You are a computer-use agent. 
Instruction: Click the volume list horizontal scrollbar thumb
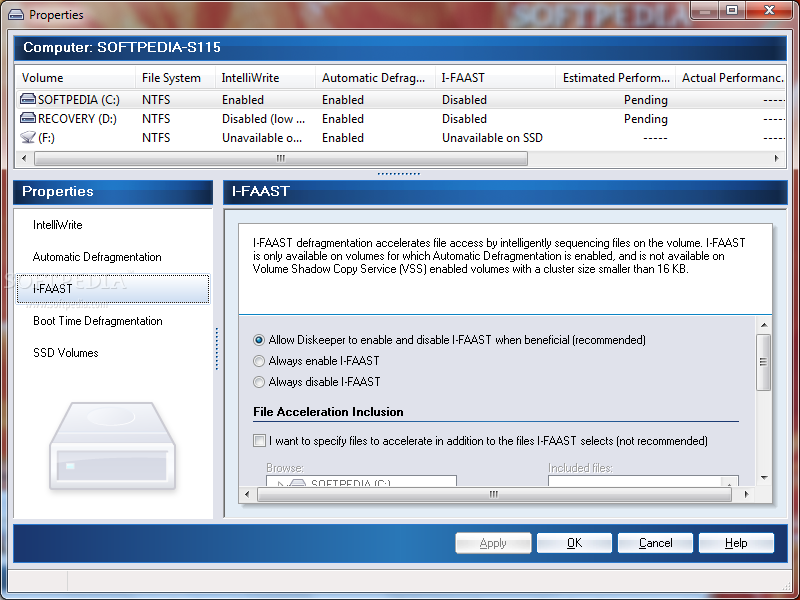pos(281,158)
